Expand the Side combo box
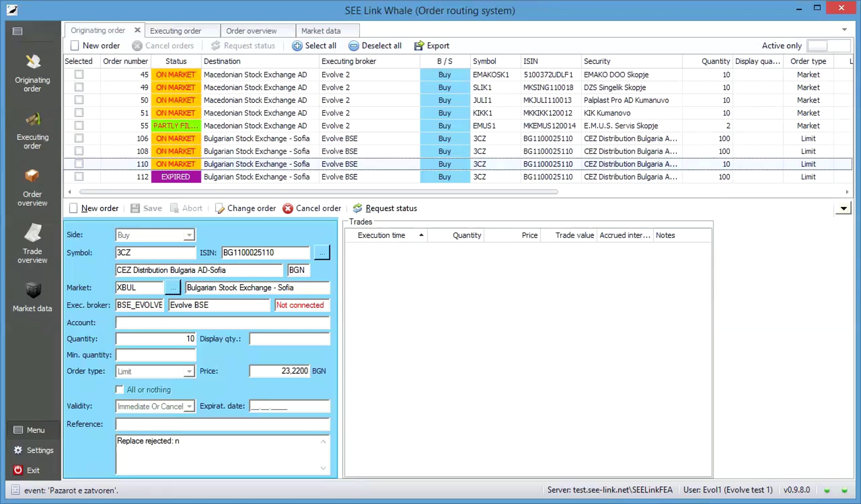This screenshot has height=504, width=861. coord(189,235)
